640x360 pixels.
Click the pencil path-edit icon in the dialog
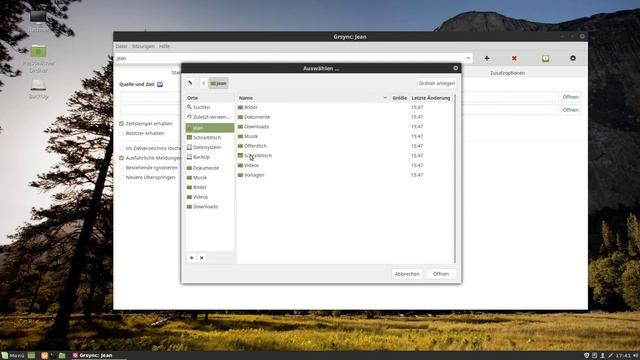(x=190, y=83)
